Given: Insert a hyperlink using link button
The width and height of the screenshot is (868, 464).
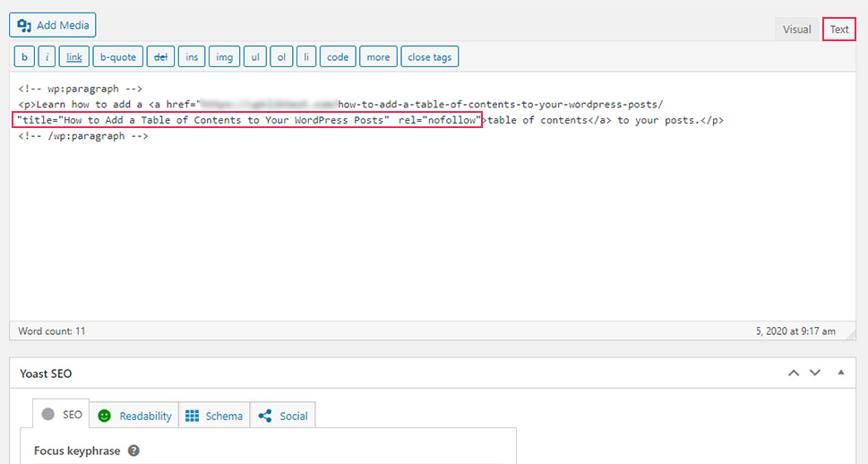Looking at the screenshot, I should [x=74, y=57].
